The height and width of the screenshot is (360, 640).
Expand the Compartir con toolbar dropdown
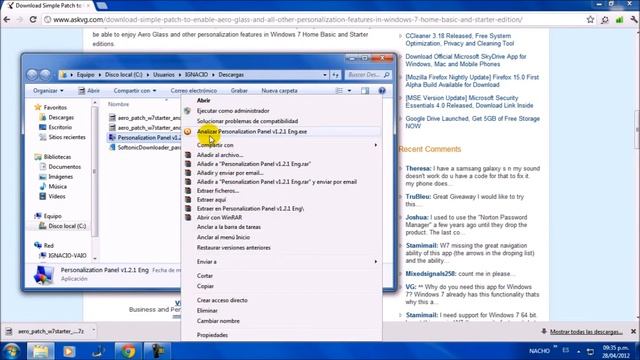click(x=135, y=91)
